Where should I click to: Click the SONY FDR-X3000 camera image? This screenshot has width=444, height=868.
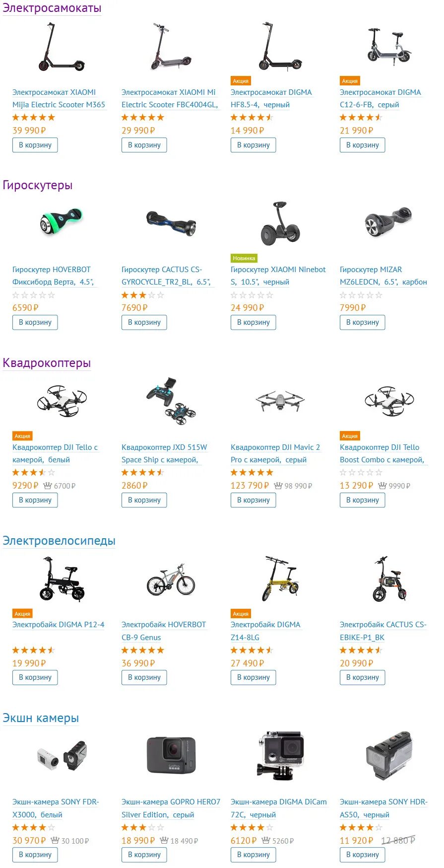(x=62, y=756)
